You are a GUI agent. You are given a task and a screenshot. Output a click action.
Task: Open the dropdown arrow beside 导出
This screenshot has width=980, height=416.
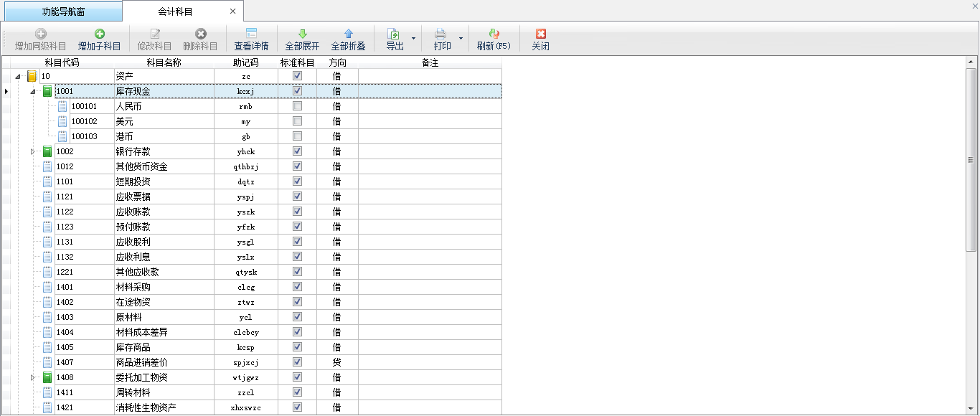coord(413,39)
